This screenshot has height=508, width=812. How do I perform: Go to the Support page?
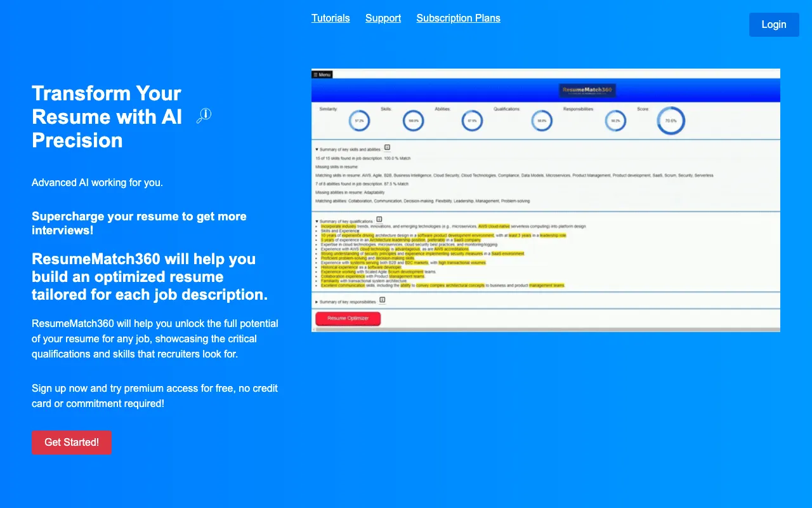383,18
